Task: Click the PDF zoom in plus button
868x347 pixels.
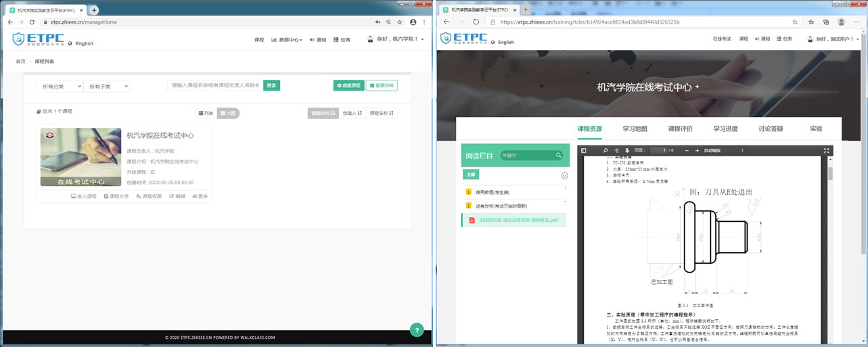Action: point(697,150)
